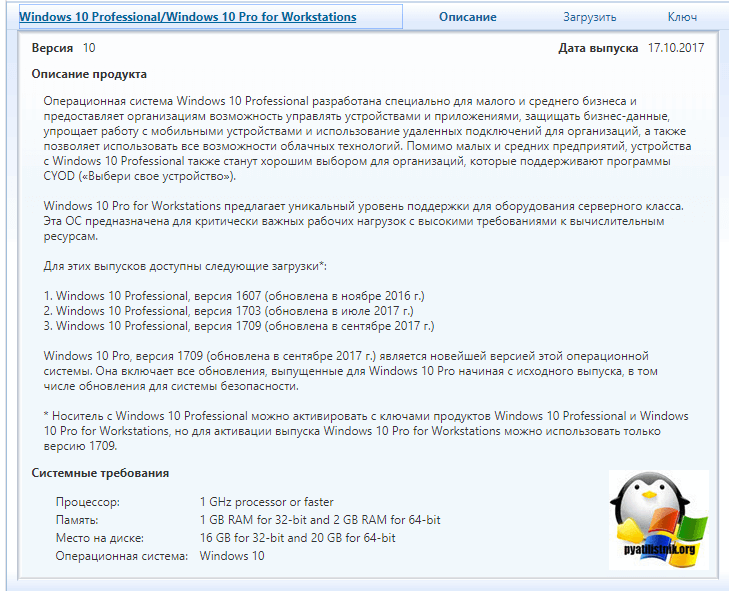Click the CYOD «Выбери свое устройство» line
729x591 pixels.
(x=140, y=176)
